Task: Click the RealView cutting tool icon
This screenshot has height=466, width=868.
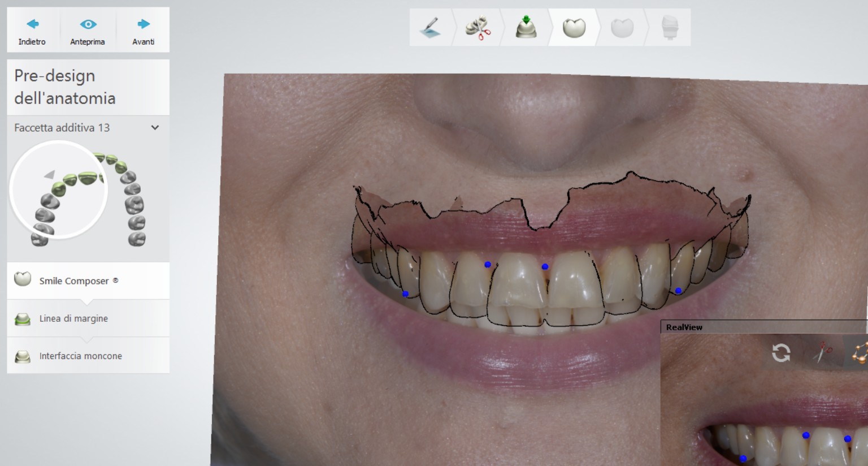Action: click(822, 353)
